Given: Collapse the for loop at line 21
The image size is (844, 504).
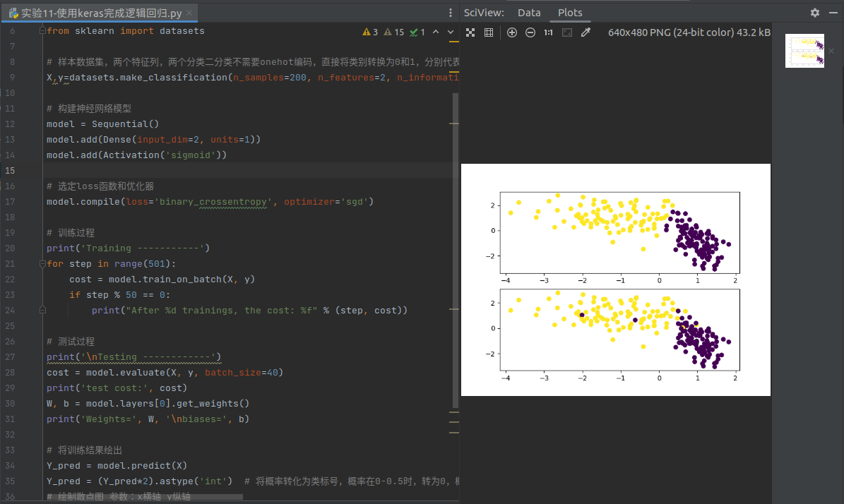Looking at the screenshot, I should (42, 263).
